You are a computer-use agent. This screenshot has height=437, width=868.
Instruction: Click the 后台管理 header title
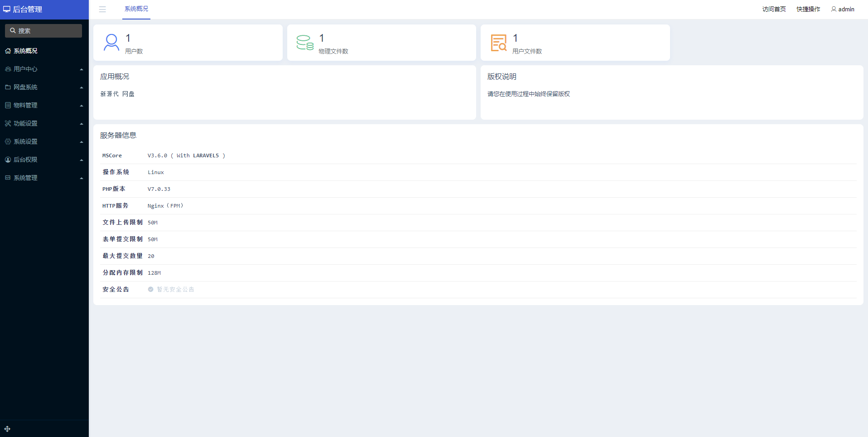27,9
